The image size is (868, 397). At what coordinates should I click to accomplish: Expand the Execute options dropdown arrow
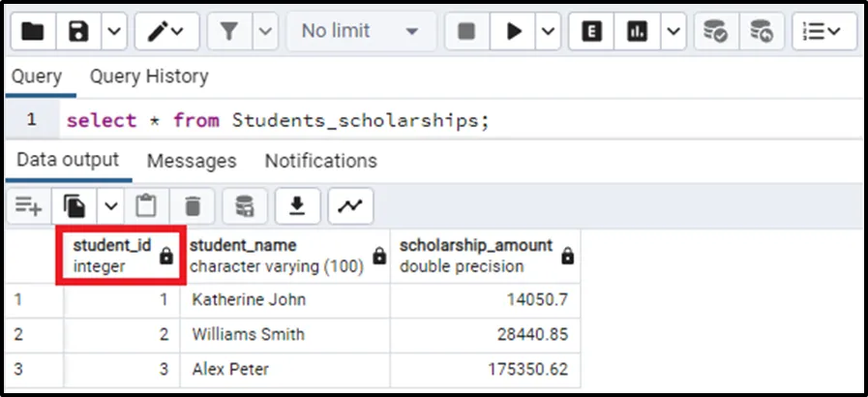tap(548, 32)
